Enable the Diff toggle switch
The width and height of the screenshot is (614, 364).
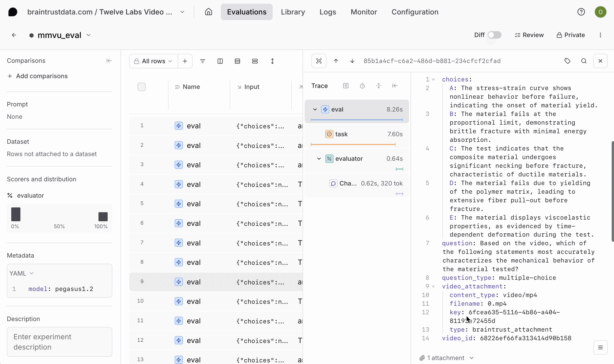click(x=494, y=35)
